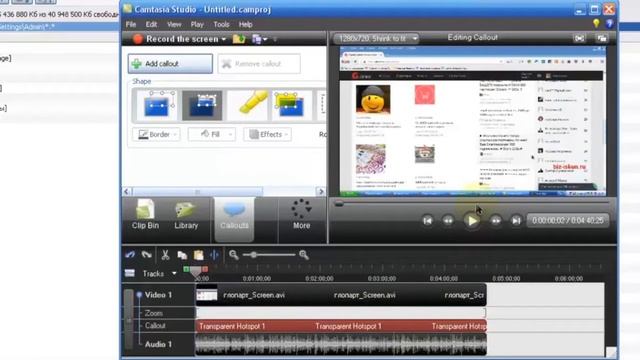Open the File menu
The width and height of the screenshot is (640, 360).
(131, 24)
